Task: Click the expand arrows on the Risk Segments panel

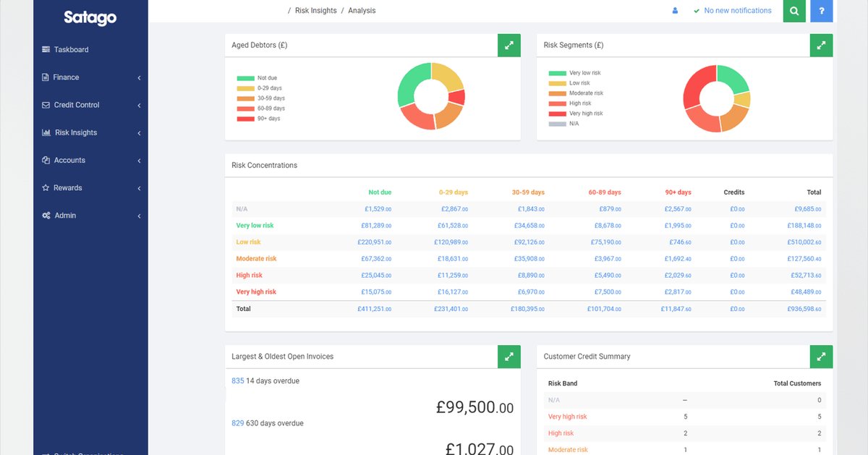Action: click(x=821, y=45)
